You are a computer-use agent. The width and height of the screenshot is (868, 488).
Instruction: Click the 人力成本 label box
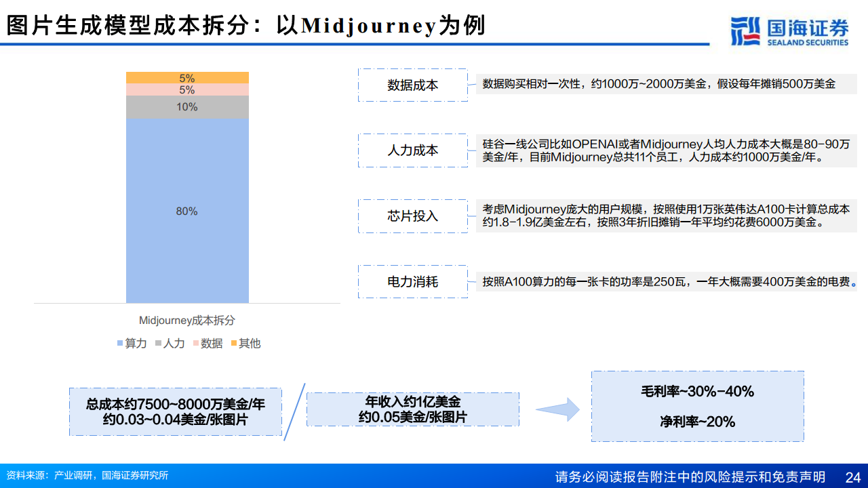point(413,150)
